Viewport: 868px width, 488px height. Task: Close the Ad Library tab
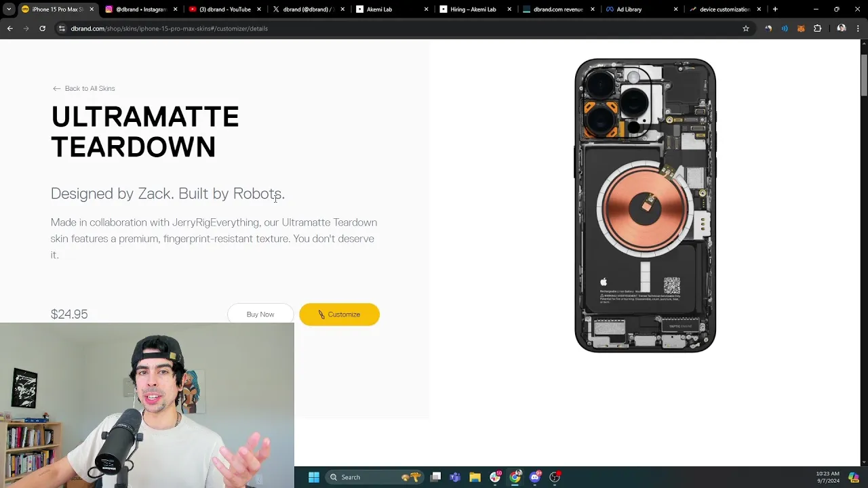[x=675, y=9]
